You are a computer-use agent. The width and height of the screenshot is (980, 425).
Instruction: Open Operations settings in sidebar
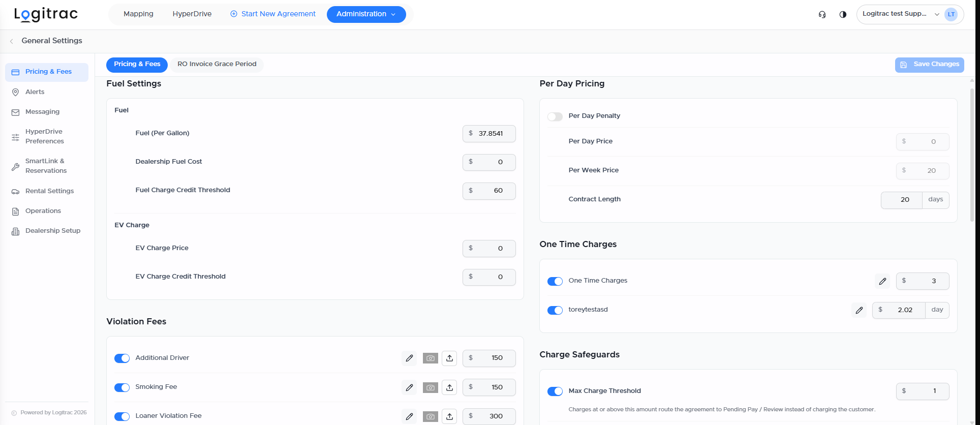tap(47, 211)
